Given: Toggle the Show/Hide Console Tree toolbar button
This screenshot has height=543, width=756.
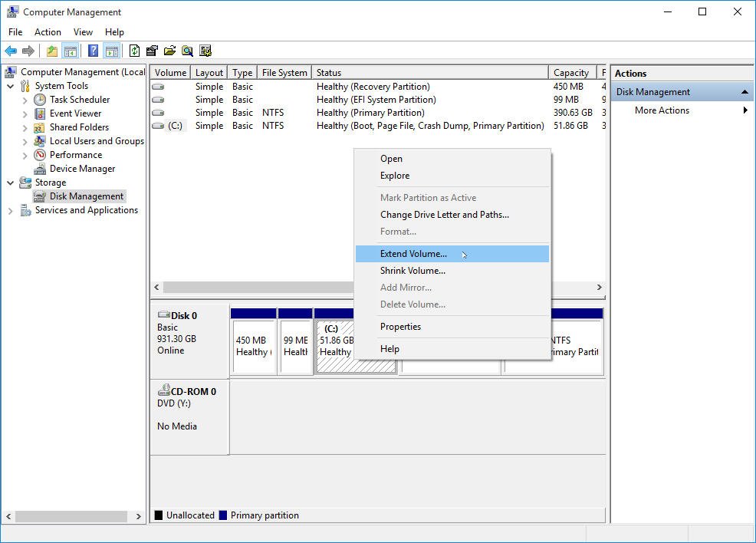Looking at the screenshot, I should click(70, 51).
